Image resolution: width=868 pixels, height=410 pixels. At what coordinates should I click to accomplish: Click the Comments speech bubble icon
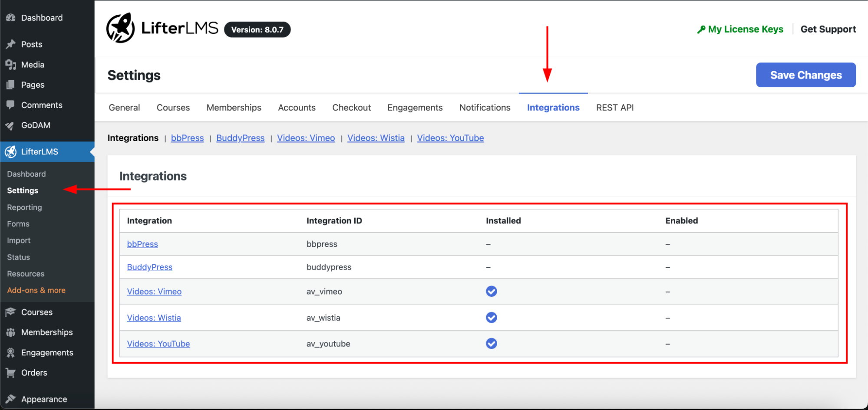point(10,105)
